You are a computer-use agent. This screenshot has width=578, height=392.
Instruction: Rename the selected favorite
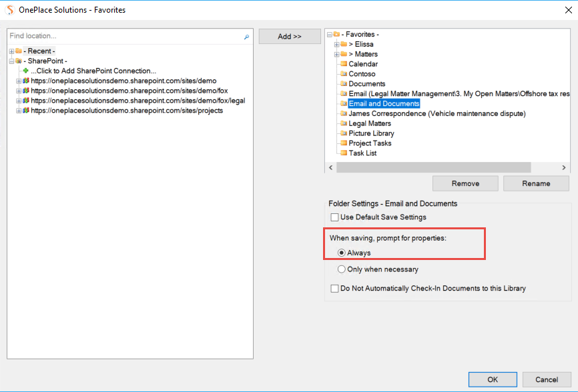pos(536,183)
